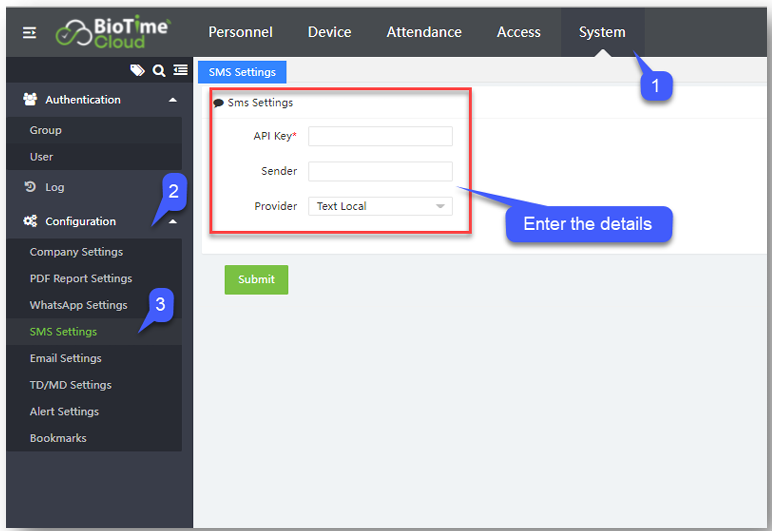This screenshot has width=772, height=531.
Task: Open the Provider dropdown
Action: pyautogui.click(x=380, y=206)
